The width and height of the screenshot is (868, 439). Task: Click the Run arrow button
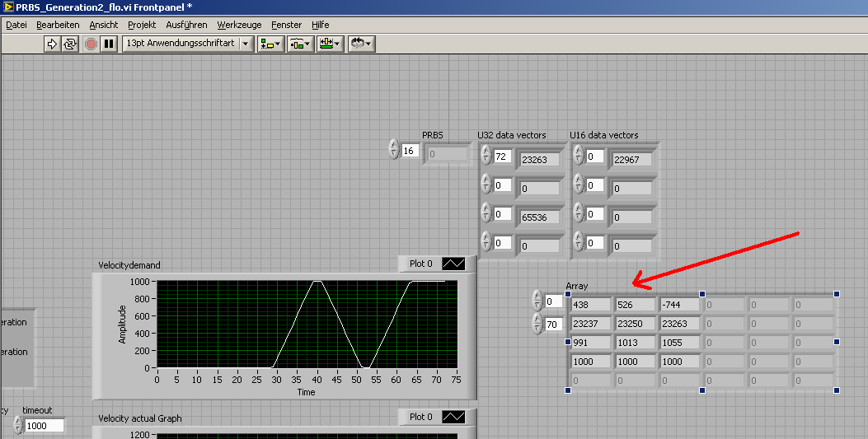point(52,44)
